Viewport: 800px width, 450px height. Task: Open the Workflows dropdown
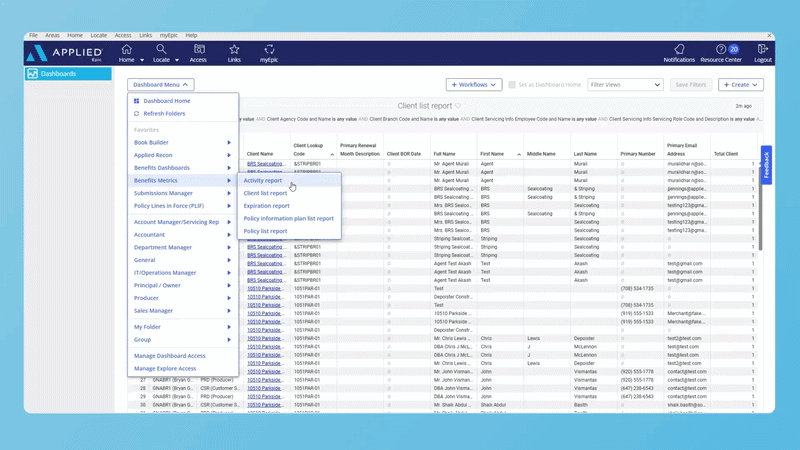[x=474, y=85]
